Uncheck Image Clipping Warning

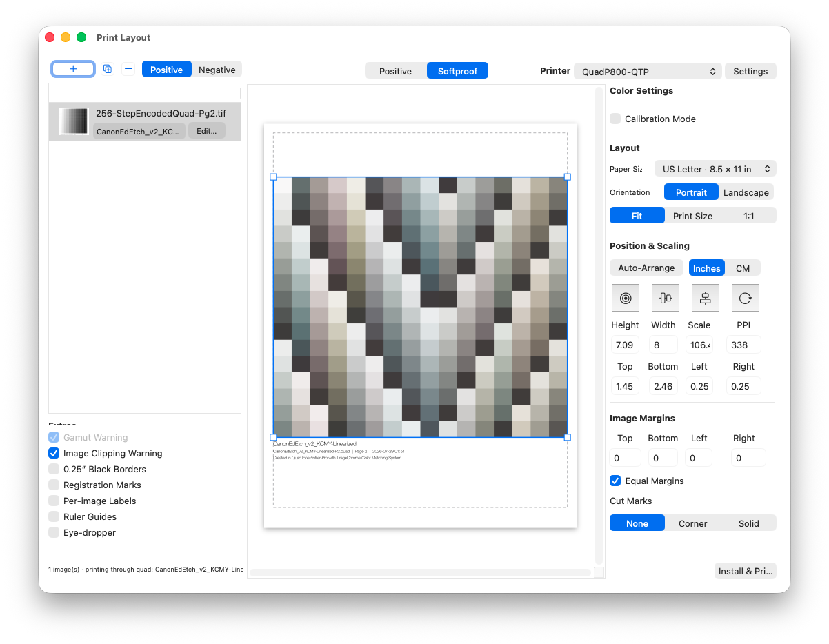tap(54, 453)
